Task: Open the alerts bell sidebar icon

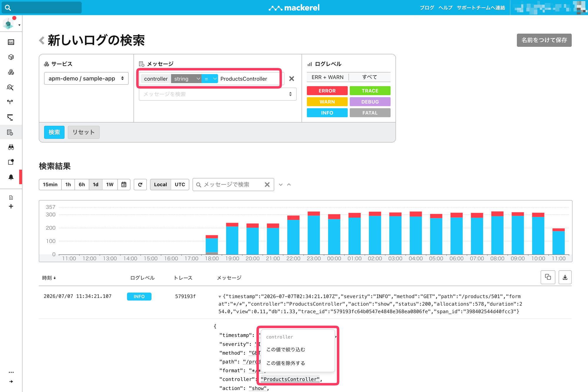Action: (11, 177)
